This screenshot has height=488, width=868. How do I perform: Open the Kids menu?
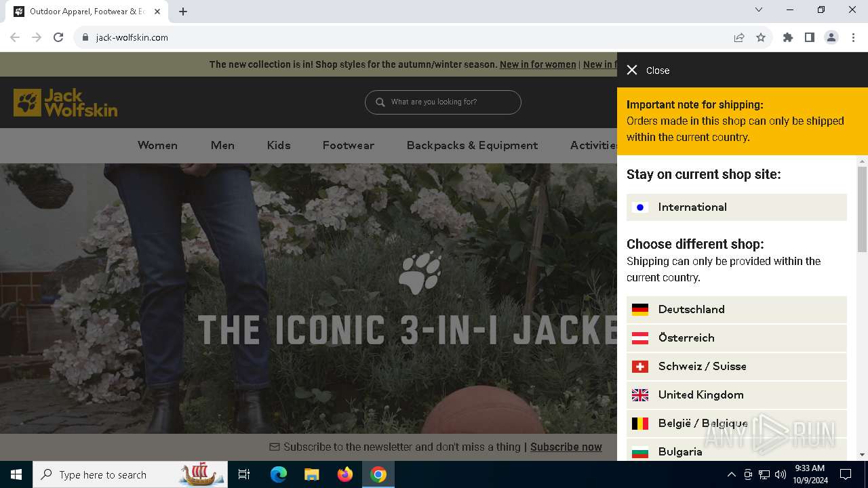pos(279,145)
